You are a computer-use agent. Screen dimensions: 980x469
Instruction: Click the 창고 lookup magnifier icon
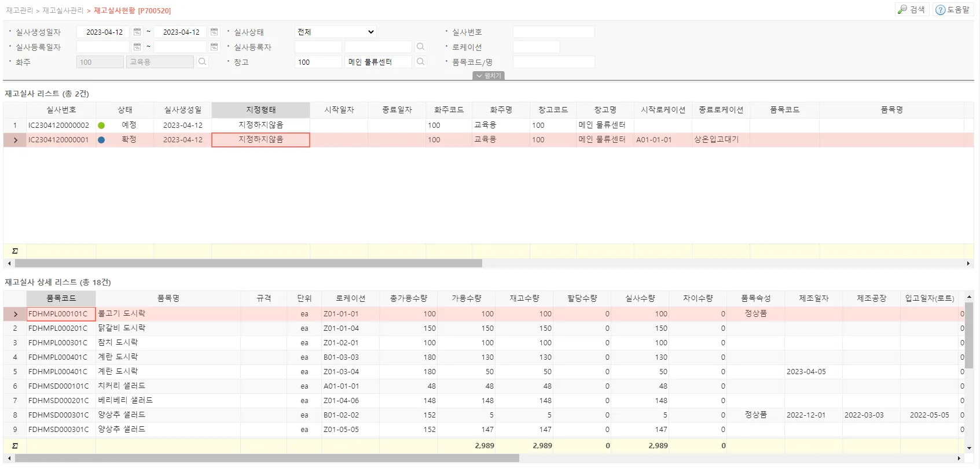[x=421, y=62]
